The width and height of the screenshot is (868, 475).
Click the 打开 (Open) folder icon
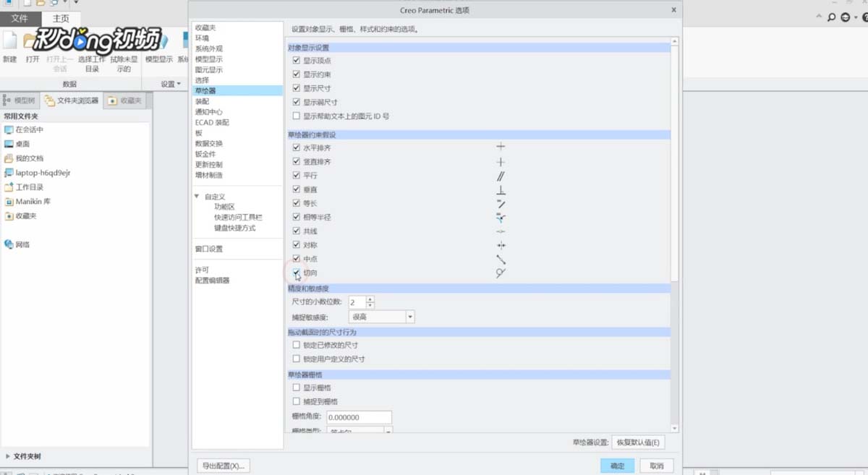point(31,40)
